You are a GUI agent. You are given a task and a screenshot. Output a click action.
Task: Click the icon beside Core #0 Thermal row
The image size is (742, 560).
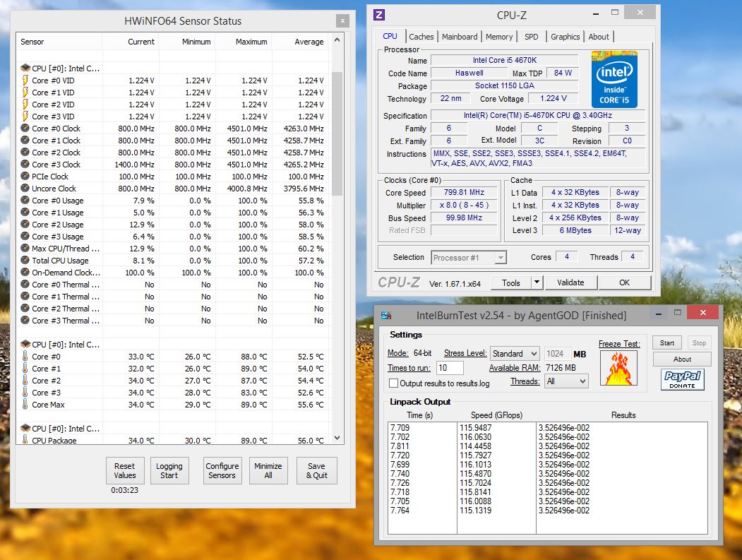click(25, 285)
